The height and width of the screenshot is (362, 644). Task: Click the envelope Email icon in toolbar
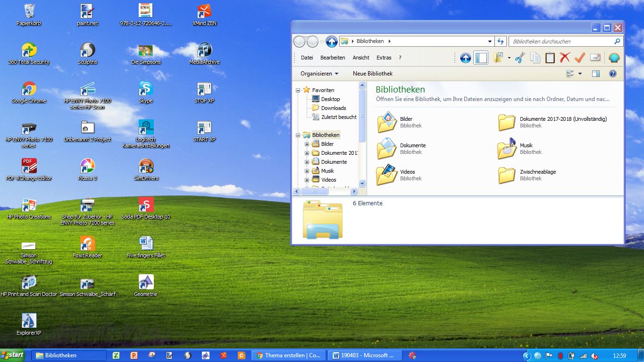coord(595,58)
